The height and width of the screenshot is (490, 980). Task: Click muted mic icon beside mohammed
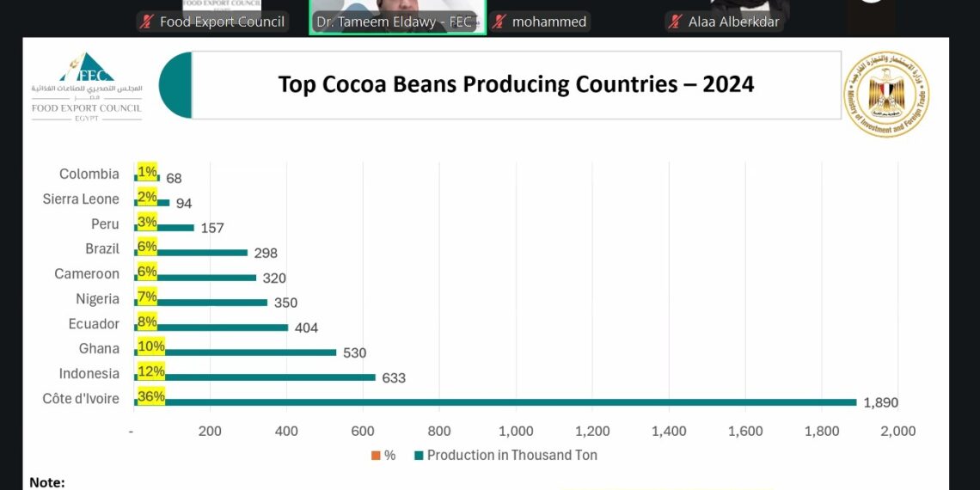coord(499,22)
